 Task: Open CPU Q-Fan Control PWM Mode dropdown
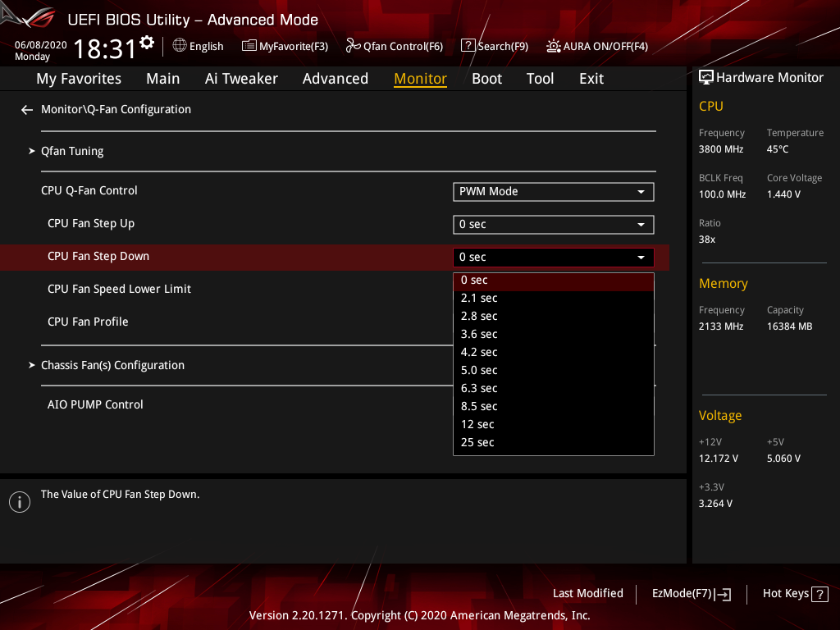point(554,192)
